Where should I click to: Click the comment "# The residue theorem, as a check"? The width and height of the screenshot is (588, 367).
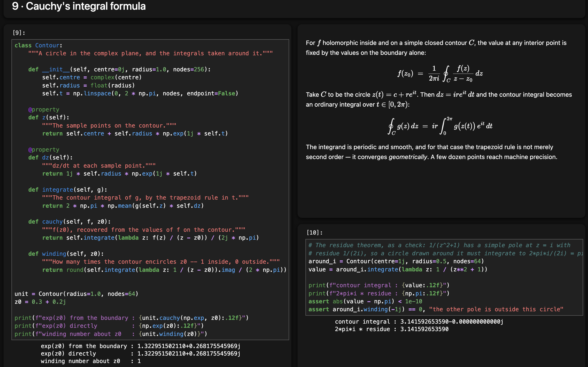pyautogui.click(x=440, y=245)
